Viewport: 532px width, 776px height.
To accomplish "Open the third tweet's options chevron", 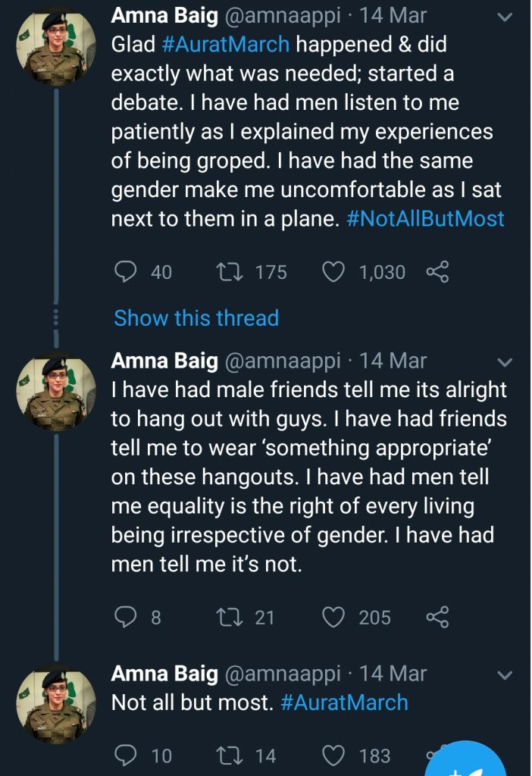I will pyautogui.click(x=503, y=674).
